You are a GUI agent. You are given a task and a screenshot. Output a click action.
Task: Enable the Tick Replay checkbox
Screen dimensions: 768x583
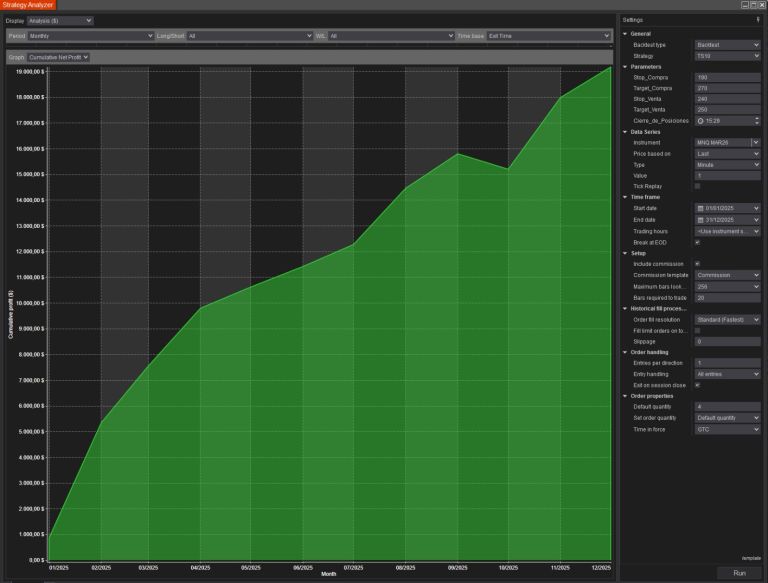coord(697,186)
